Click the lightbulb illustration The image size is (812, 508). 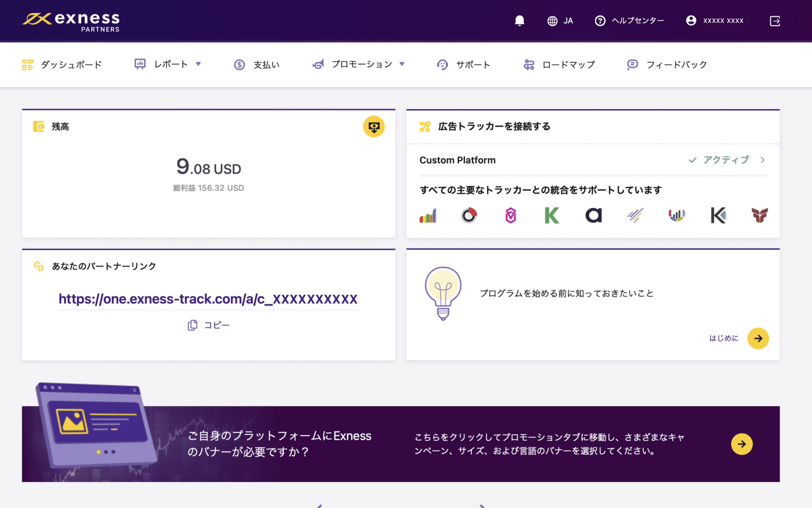(443, 293)
